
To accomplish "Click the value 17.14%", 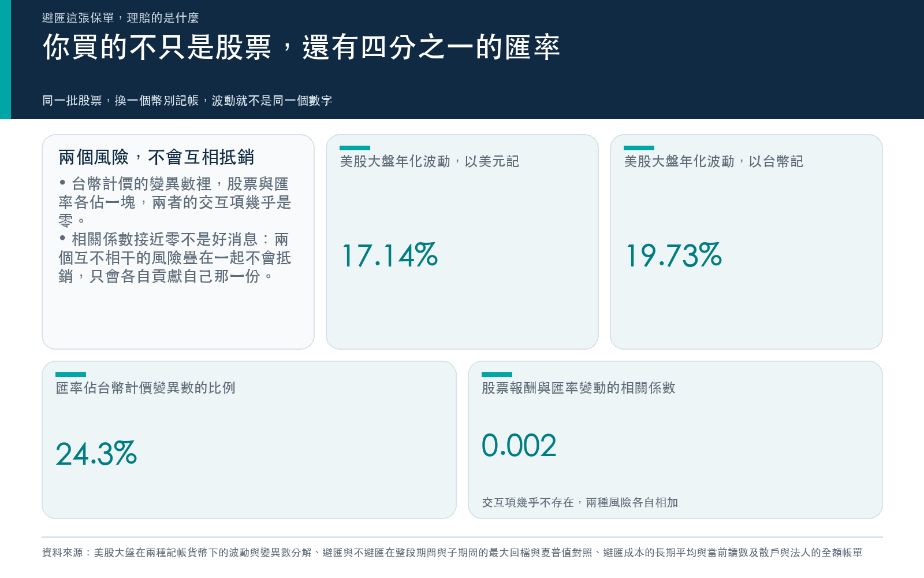I will (x=390, y=255).
